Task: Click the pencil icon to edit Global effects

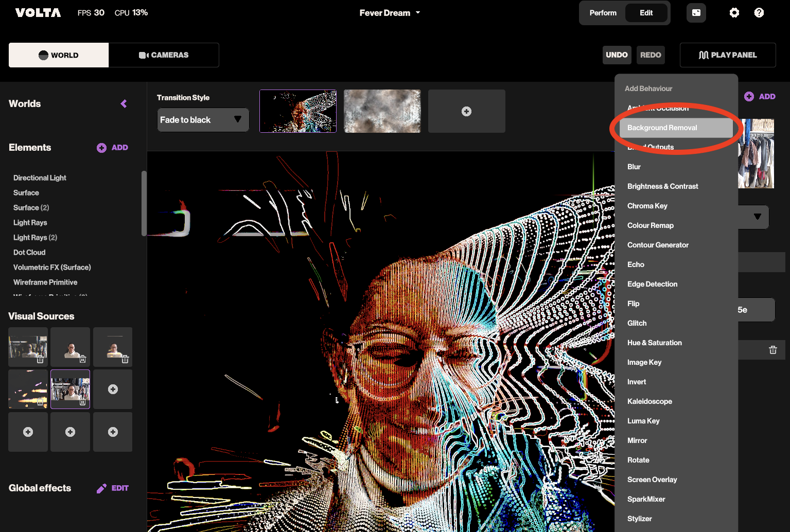Action: pyautogui.click(x=101, y=488)
